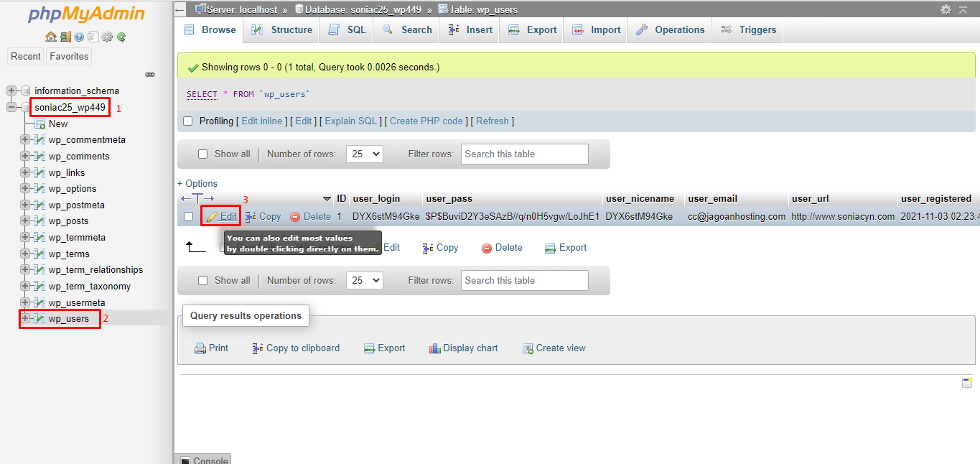The image size is (980, 464).
Task: Tick the lower Show all checkbox
Action: click(x=202, y=281)
